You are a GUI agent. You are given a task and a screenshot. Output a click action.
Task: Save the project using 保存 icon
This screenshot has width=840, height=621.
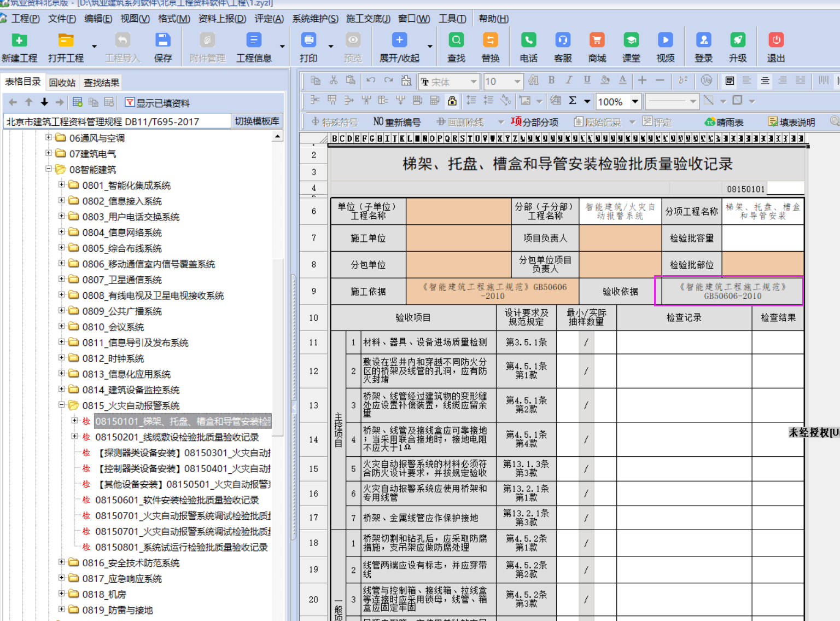click(x=163, y=41)
